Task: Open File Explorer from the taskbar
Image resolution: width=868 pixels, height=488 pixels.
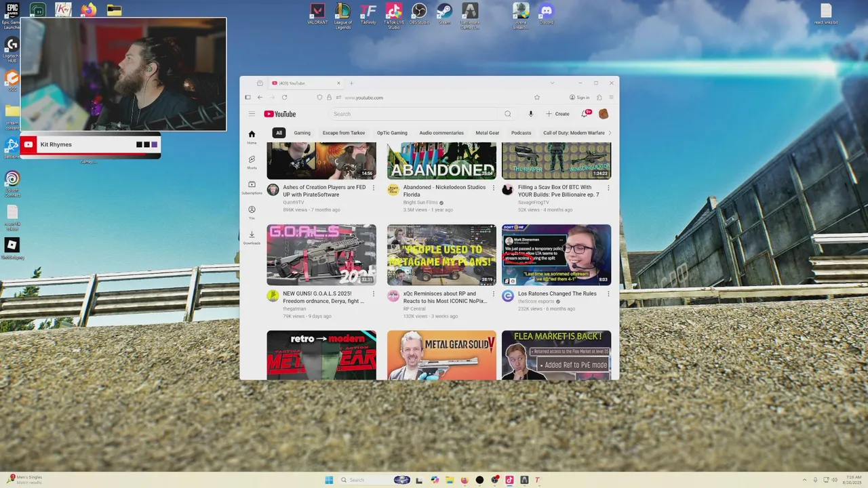Action: pos(449,480)
